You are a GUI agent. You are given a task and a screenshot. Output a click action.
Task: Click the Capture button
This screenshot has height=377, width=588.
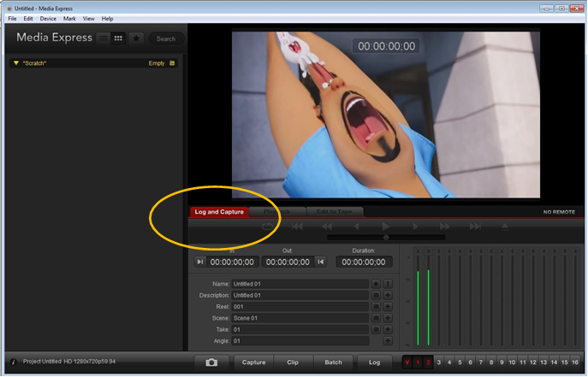click(x=253, y=362)
